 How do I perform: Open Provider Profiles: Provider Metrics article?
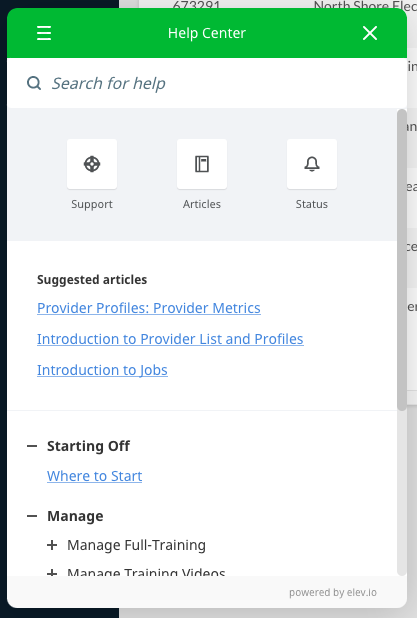[149, 308]
